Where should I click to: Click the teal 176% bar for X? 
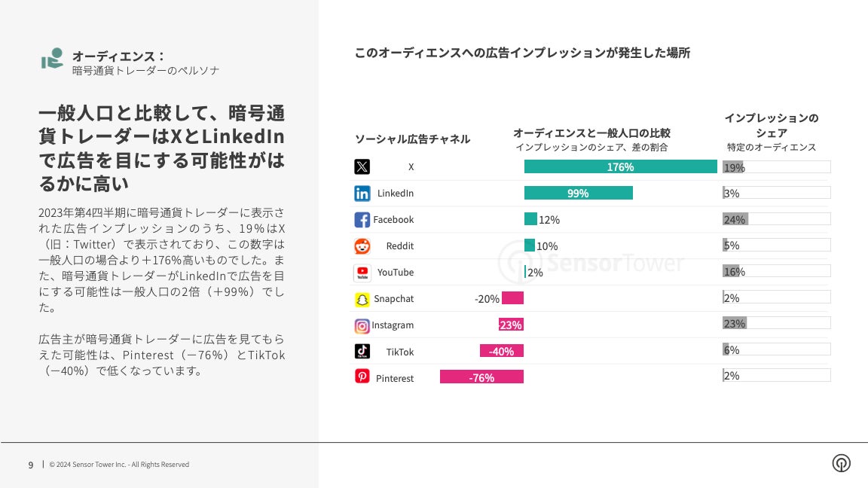(x=620, y=167)
